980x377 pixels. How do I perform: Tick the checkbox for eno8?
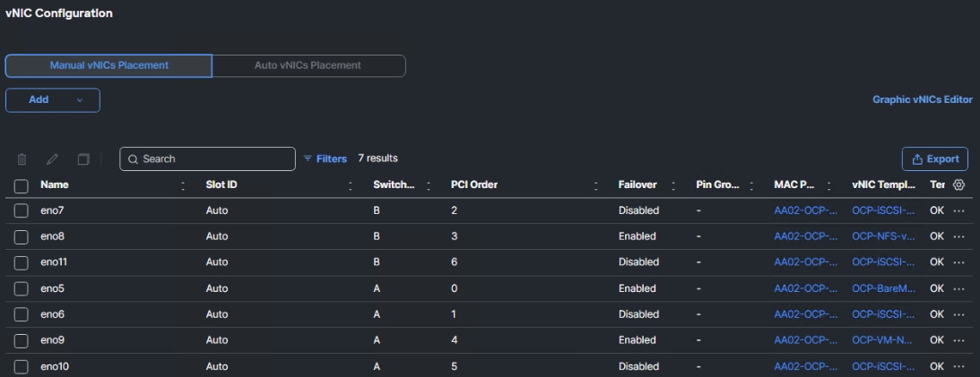click(22, 236)
